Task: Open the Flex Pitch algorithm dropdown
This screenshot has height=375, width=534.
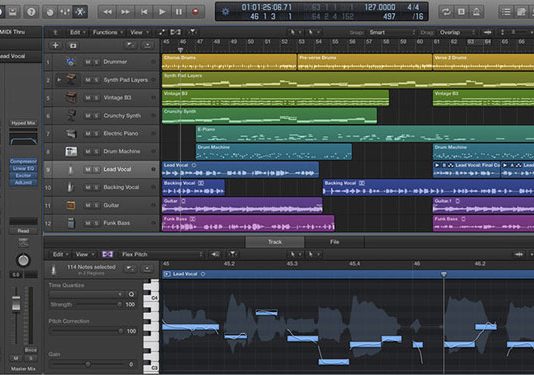Action: 161,254
